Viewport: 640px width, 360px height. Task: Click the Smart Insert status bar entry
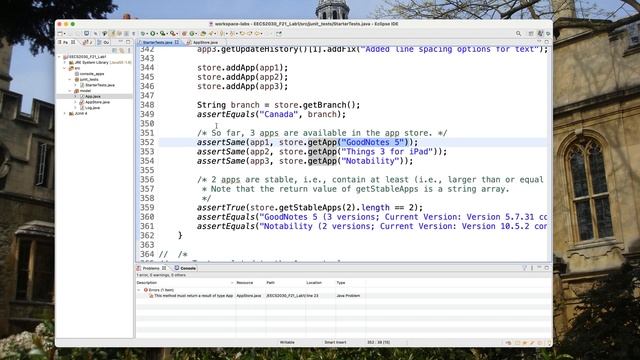(x=335, y=342)
